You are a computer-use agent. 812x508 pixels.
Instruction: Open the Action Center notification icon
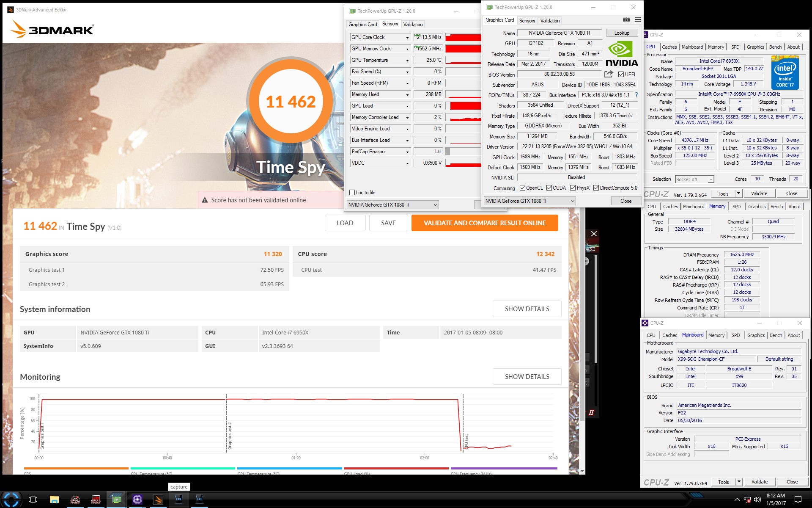click(x=798, y=500)
